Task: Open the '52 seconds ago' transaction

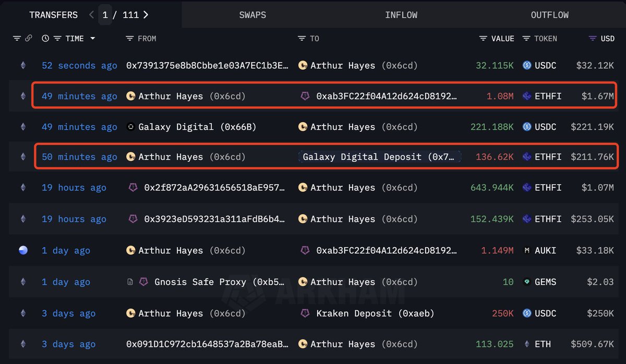Action: tap(79, 66)
